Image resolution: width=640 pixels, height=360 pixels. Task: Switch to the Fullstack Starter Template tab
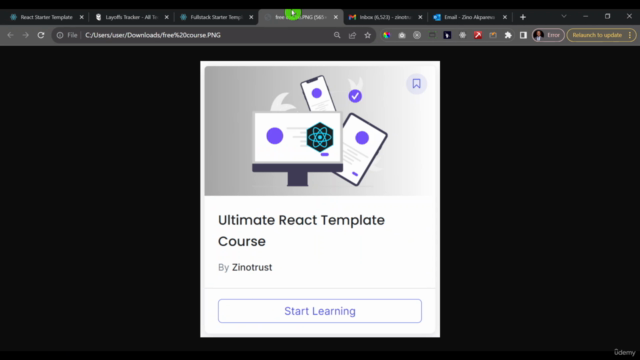coord(213,17)
